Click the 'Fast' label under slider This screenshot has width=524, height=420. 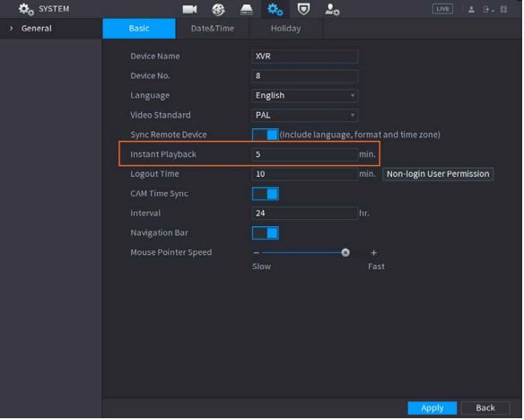point(376,267)
